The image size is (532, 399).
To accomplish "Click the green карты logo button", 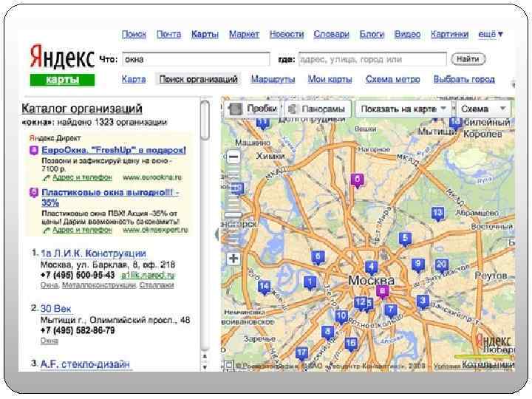I will point(62,80).
